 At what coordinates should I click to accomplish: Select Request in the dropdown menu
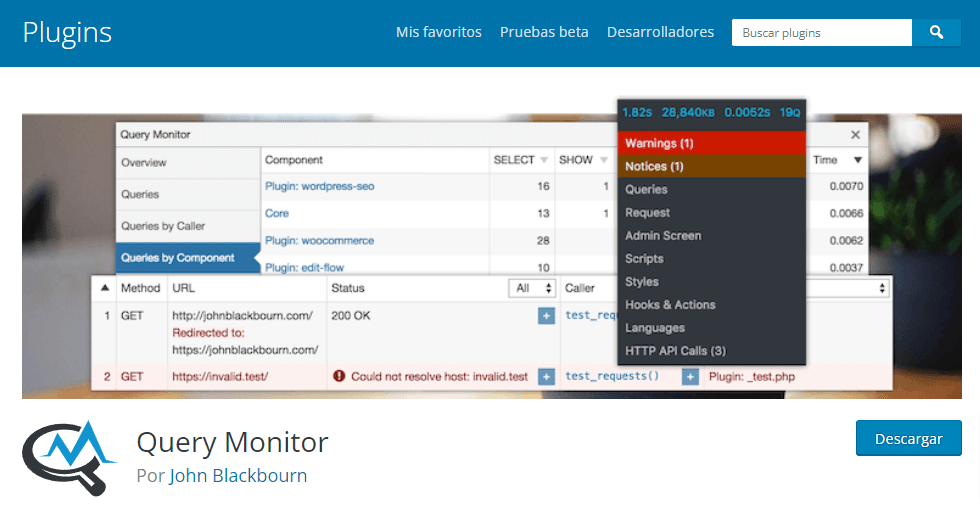(648, 213)
